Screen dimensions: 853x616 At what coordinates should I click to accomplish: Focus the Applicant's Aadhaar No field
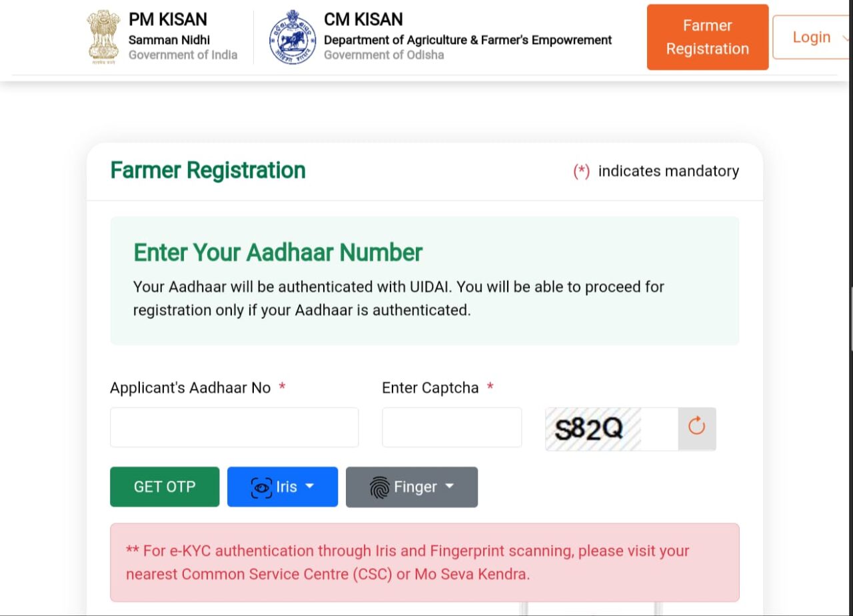click(x=234, y=428)
